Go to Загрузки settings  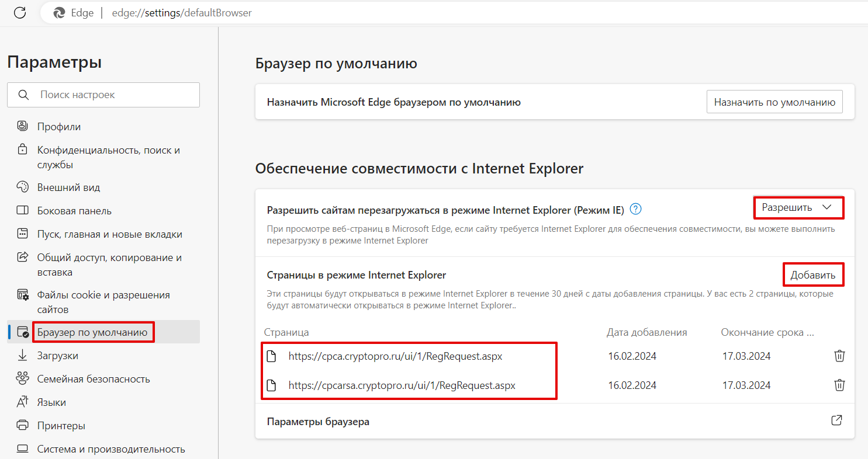click(58, 356)
